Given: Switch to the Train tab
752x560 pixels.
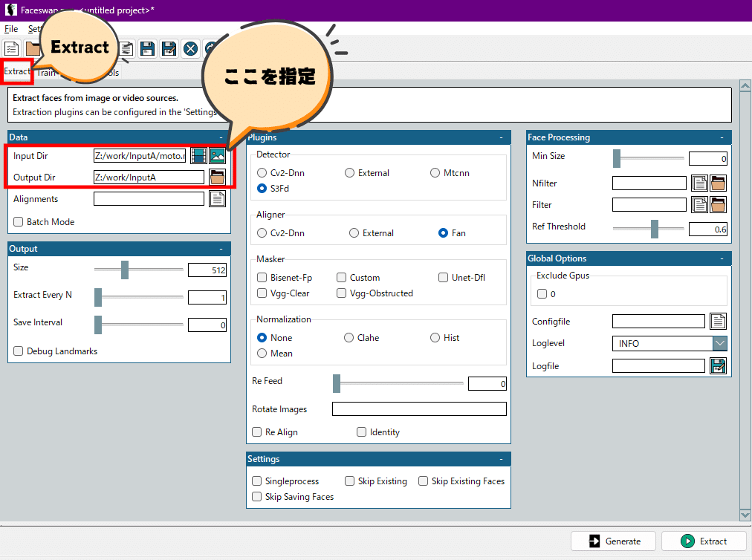Looking at the screenshot, I should 46,72.
